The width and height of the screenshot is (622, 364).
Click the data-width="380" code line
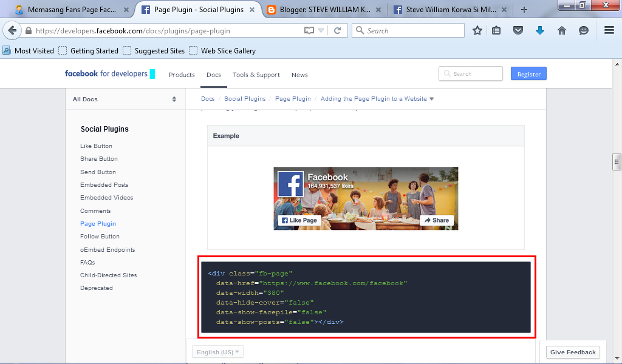pyautogui.click(x=250, y=292)
